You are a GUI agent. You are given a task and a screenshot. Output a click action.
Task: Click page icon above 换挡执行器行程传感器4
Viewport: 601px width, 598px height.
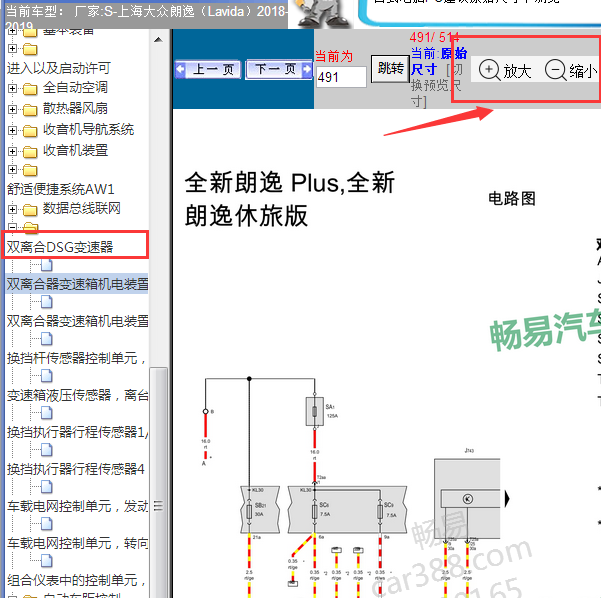point(47,450)
